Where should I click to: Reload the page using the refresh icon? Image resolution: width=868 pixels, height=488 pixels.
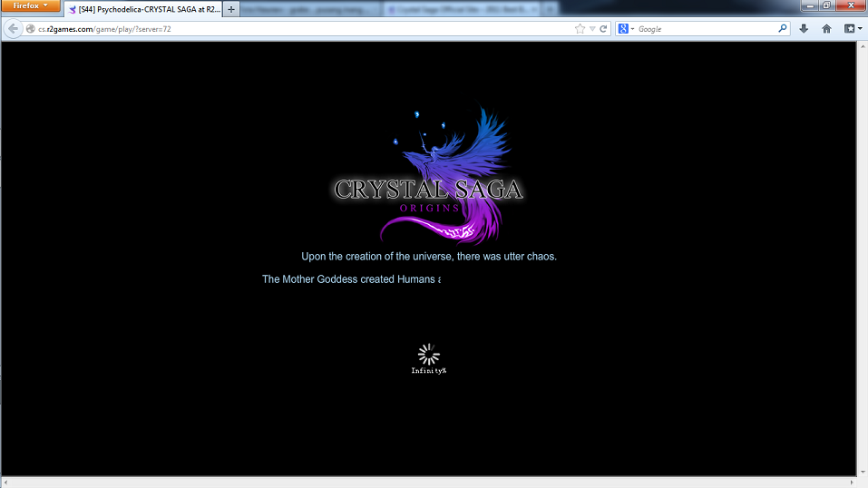click(603, 29)
